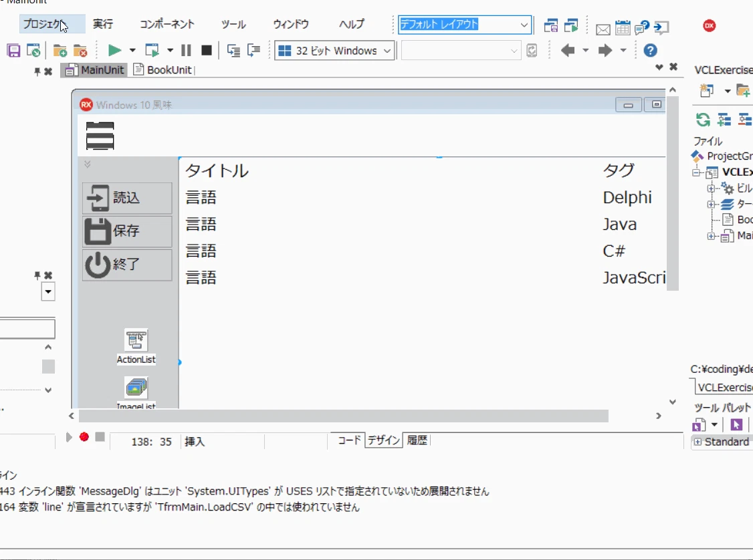The height and width of the screenshot is (560, 753).
Task: Open the 履歴 tab
Action: pos(417,440)
